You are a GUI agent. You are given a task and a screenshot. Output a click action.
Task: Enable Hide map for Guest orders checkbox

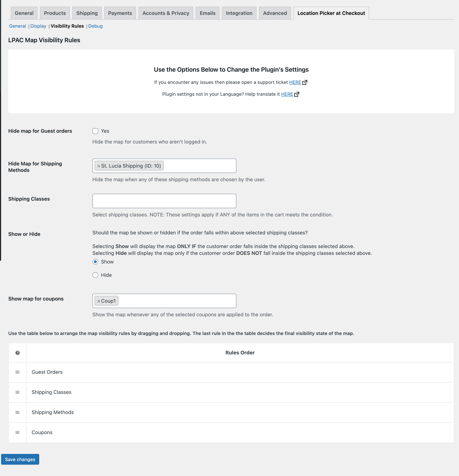coord(95,130)
